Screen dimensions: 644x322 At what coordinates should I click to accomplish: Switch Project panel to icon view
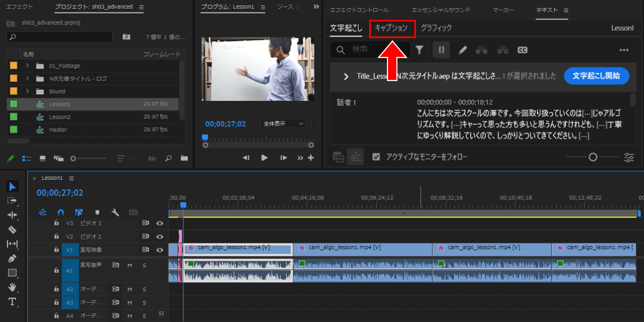click(x=42, y=158)
